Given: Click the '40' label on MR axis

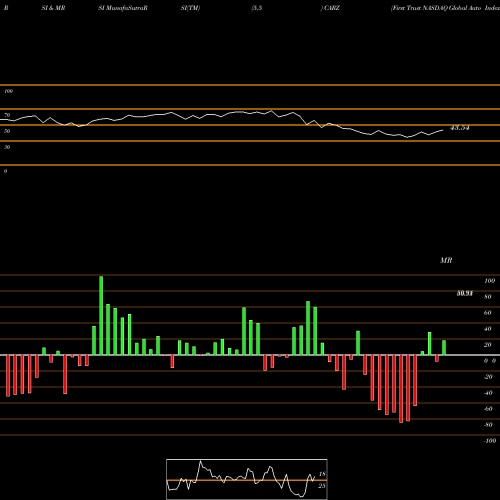Looking at the screenshot, I should click(x=488, y=329).
